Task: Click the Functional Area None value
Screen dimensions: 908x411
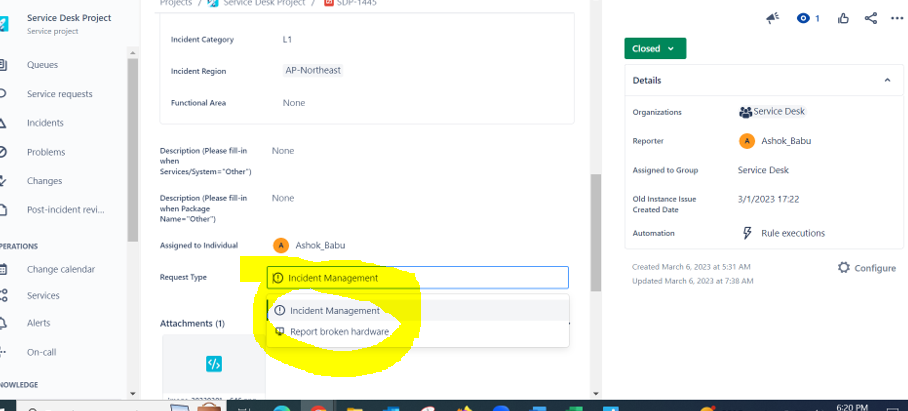Action: pos(294,103)
